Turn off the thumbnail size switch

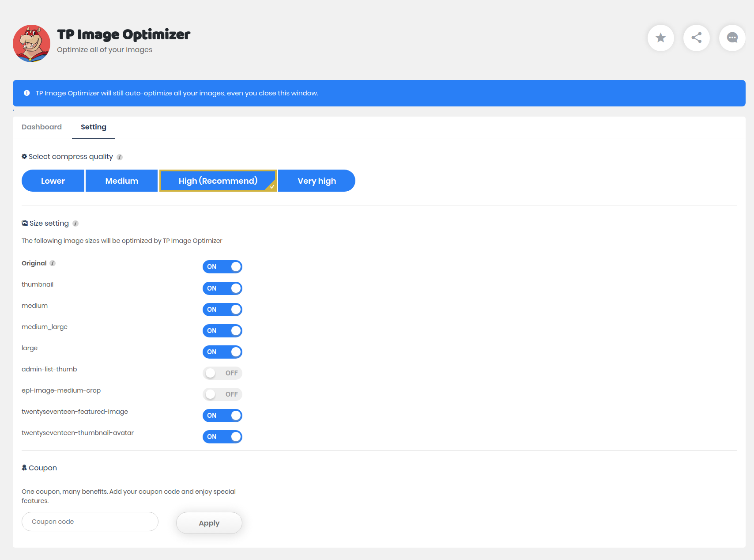pyautogui.click(x=222, y=288)
